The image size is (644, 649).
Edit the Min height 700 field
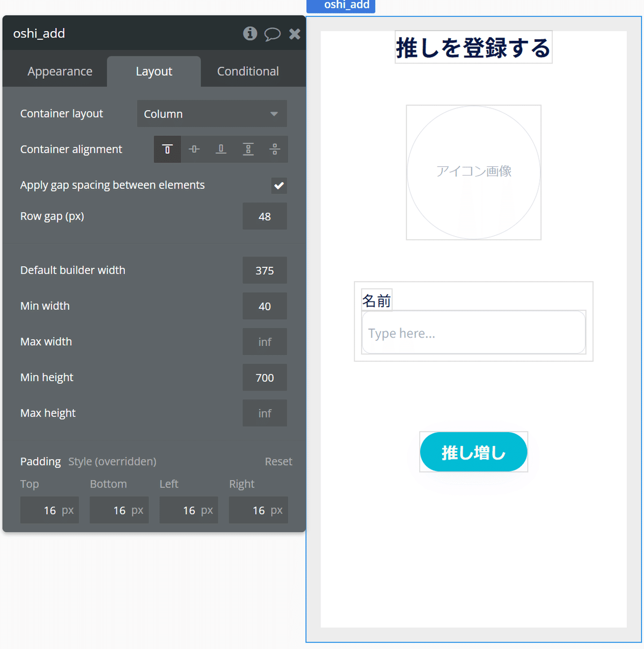[x=265, y=377]
